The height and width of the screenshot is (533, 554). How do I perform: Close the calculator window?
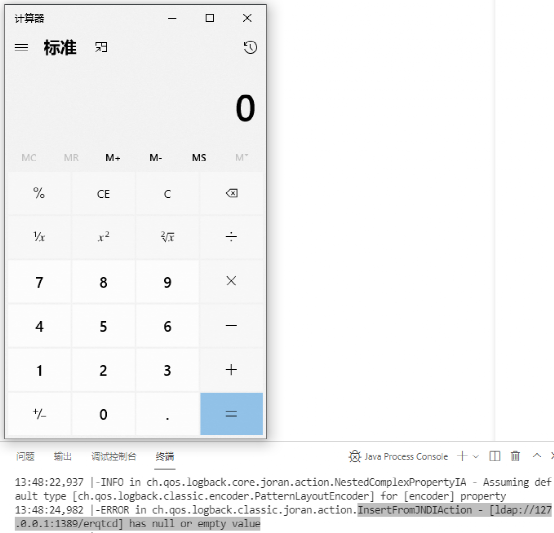pyautogui.click(x=247, y=18)
